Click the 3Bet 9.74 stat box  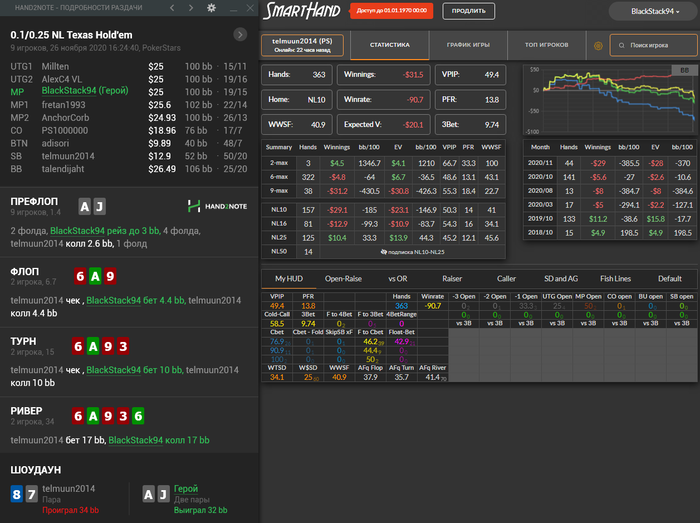tap(471, 125)
